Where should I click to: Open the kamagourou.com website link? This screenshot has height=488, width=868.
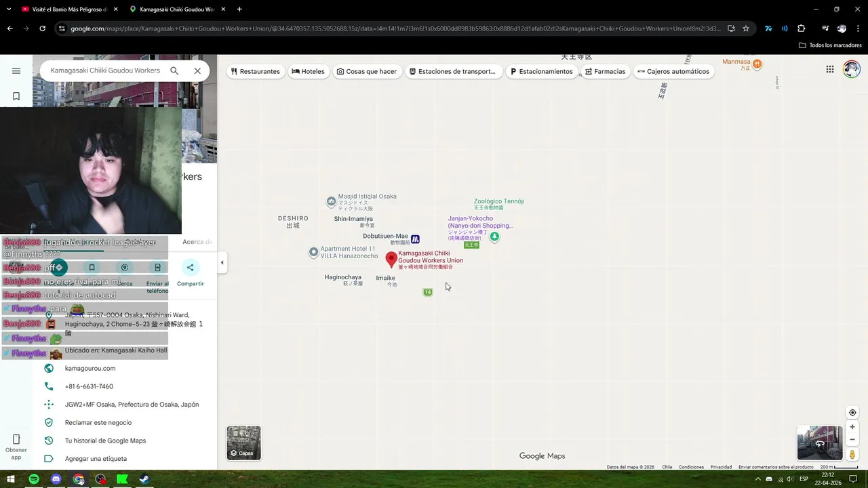coord(90,369)
